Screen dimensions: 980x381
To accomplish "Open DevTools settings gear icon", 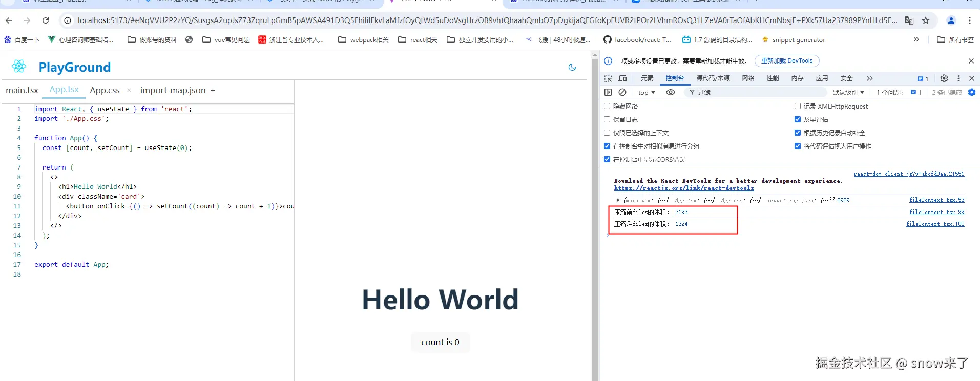I will [x=944, y=78].
